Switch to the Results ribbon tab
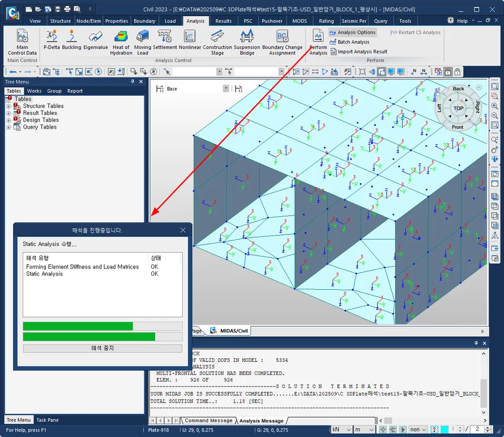This screenshot has height=437, width=504. pos(223,21)
